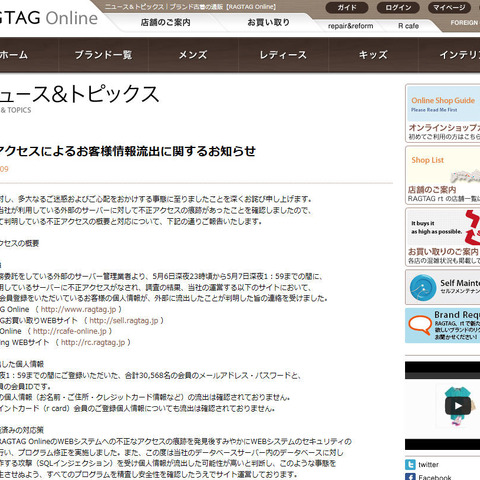Go to 店舗のご案内 tab
480x480 pixels.
click(165, 22)
